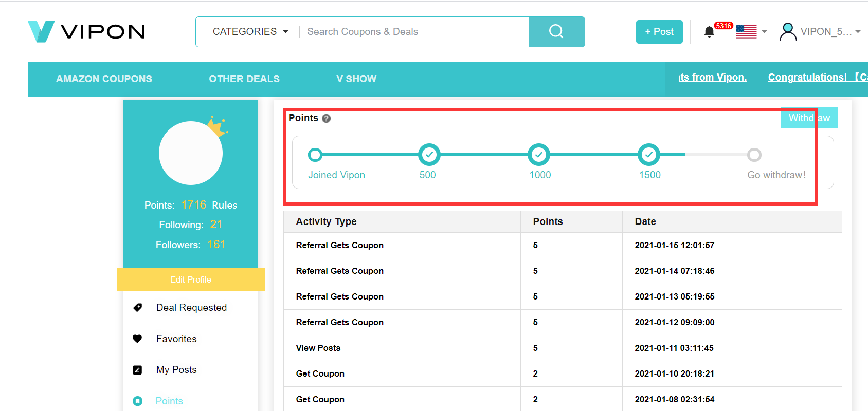This screenshot has height=411, width=868.
Task: Click date 2021-01-12 09:09:00
Action: (675, 323)
